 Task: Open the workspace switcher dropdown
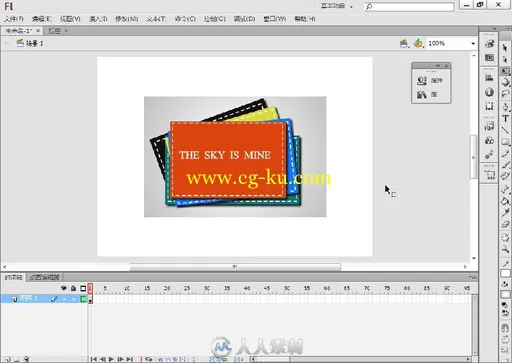(337, 6)
